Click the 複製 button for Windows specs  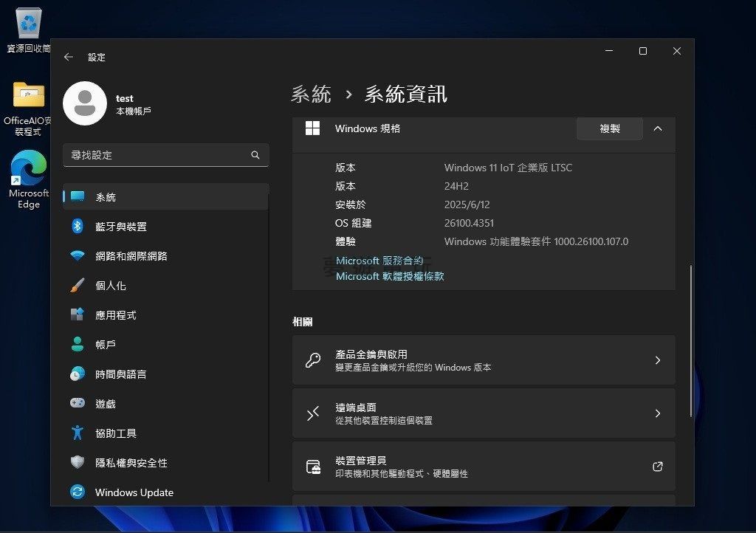[609, 128]
